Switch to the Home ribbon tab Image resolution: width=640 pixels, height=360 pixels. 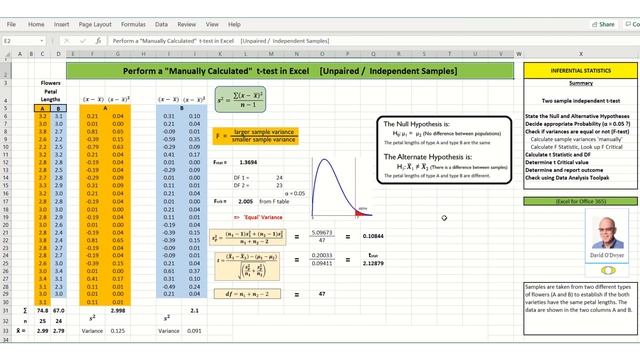point(36,24)
